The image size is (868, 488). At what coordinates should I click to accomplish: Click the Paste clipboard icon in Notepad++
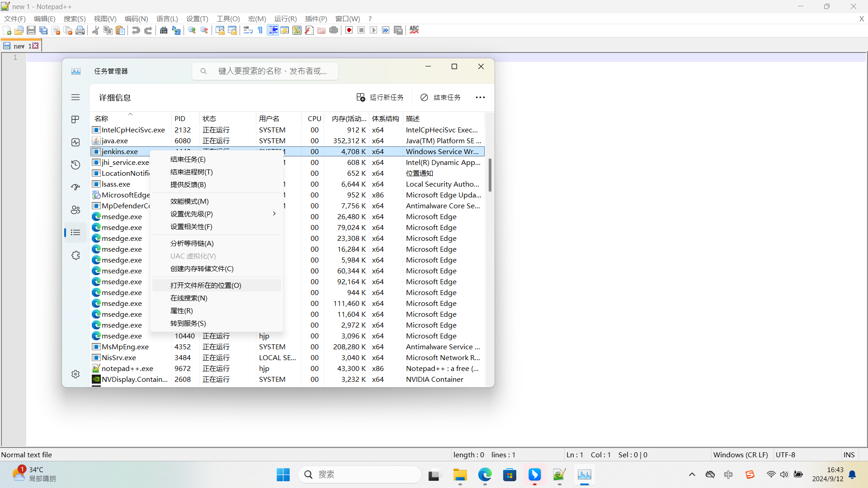120,30
